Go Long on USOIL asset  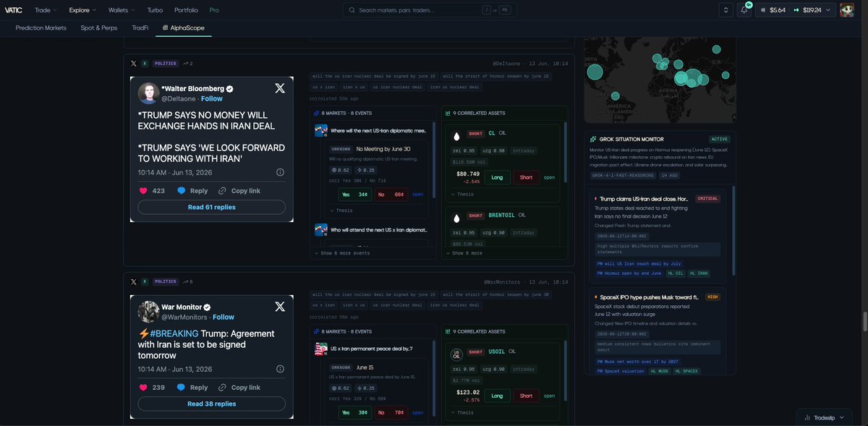497,396
